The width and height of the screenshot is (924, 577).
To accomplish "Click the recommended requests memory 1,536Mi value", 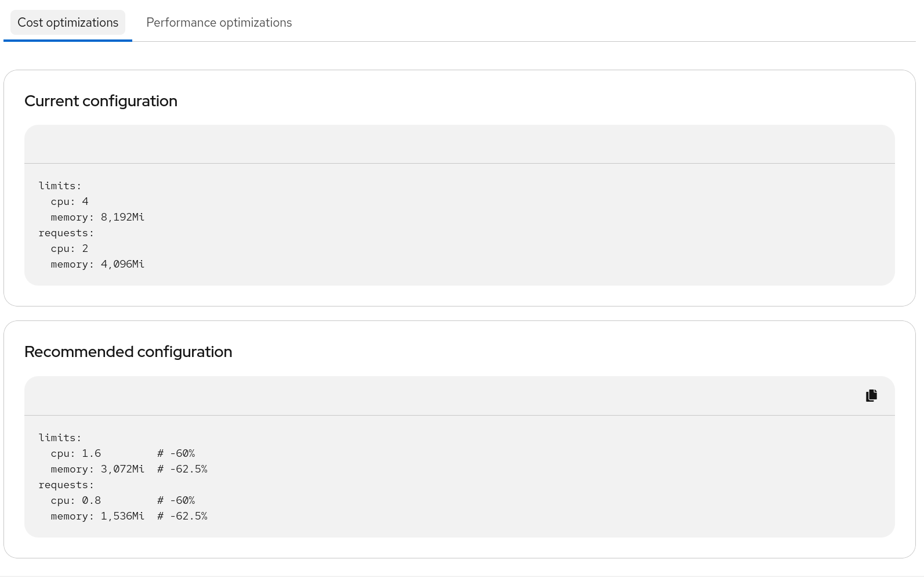I will 122,516.
